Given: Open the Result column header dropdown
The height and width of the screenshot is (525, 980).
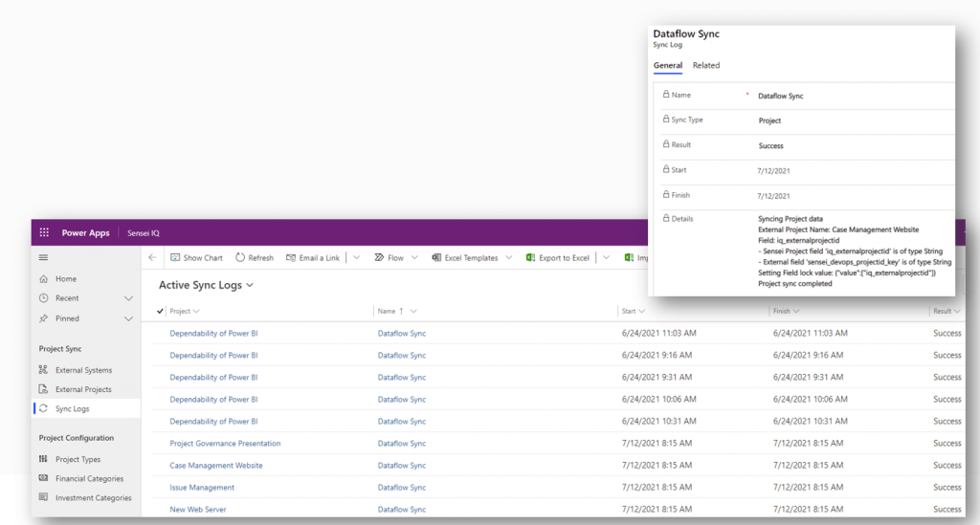Looking at the screenshot, I should (957, 311).
